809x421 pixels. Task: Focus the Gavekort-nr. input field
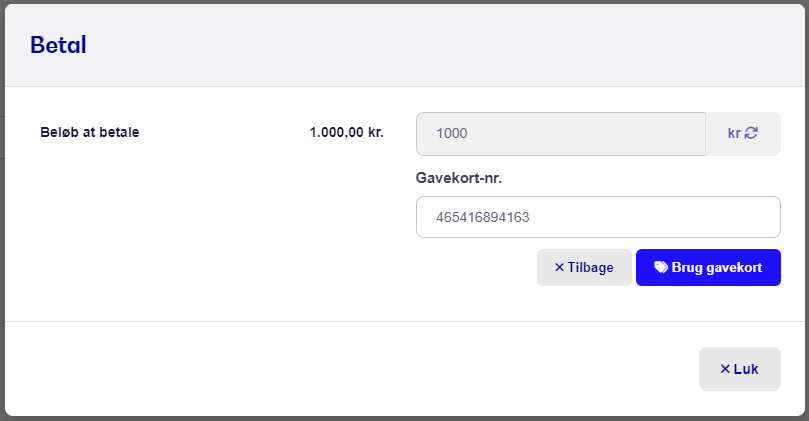coord(598,217)
